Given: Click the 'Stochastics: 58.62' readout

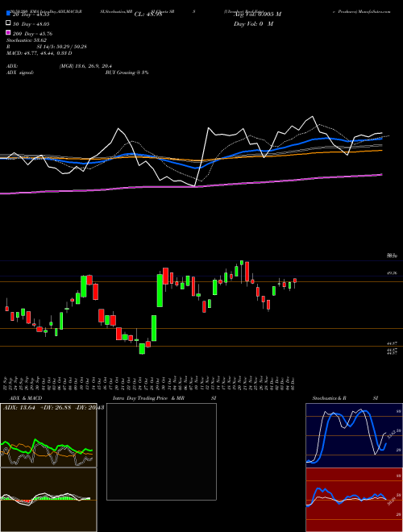Looking at the screenshot, I should pyautogui.click(x=27, y=40).
